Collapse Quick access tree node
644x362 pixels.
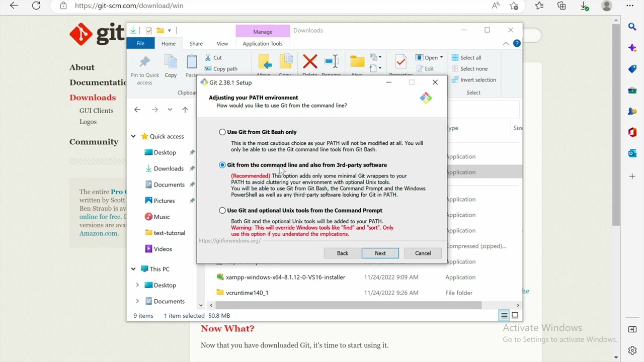pyautogui.click(x=133, y=136)
